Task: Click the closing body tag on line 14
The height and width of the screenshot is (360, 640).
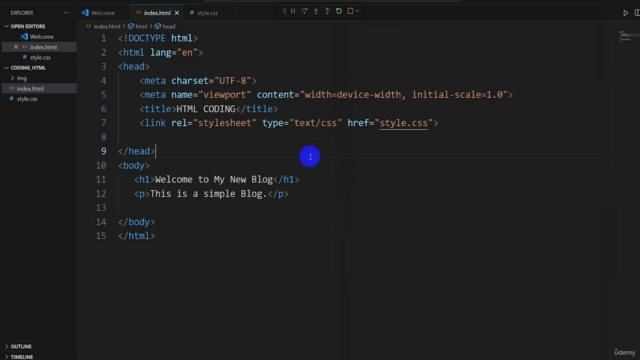Action: 137,222
